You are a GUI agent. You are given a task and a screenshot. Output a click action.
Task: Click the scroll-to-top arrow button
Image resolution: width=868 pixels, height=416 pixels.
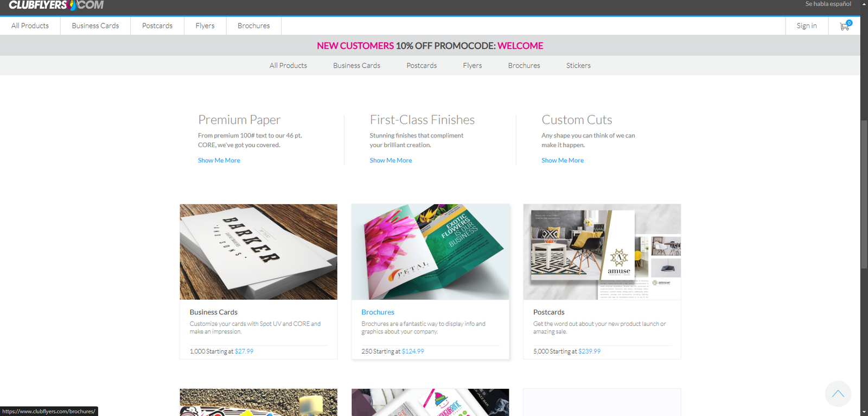coord(838,394)
